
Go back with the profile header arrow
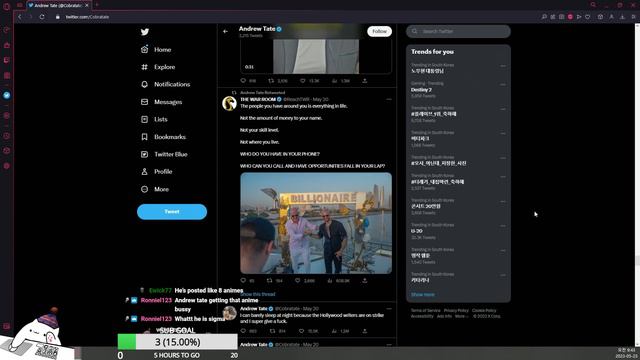pos(226,31)
